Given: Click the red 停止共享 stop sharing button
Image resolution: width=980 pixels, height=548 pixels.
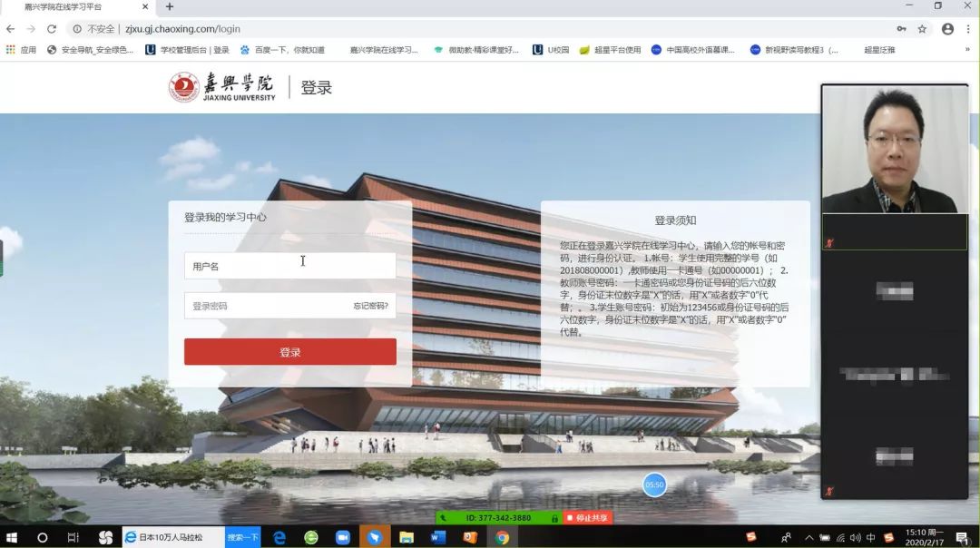Looking at the screenshot, I should pos(587,518).
